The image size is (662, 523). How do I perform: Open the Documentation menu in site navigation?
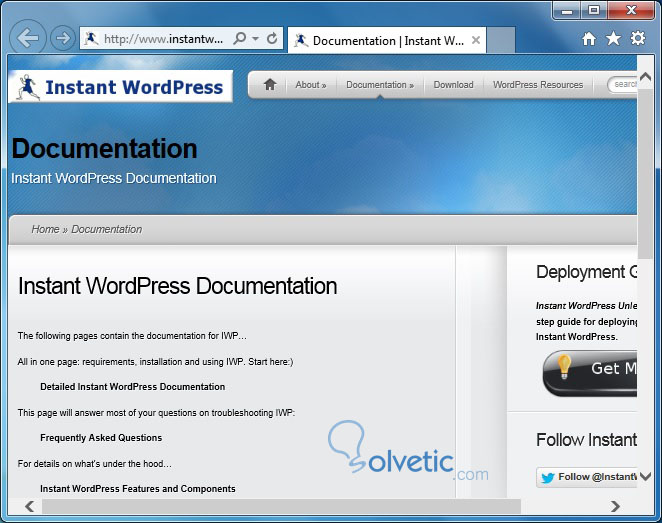click(380, 85)
